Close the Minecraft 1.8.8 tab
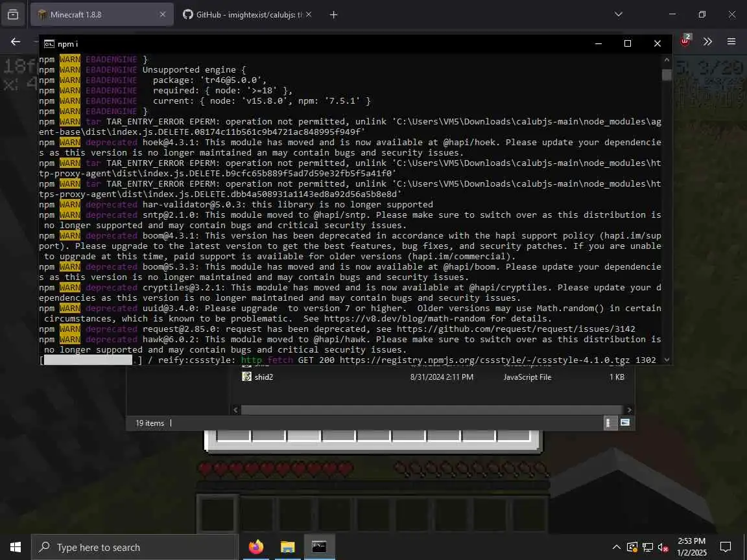This screenshot has height=560, width=747. [x=163, y=15]
